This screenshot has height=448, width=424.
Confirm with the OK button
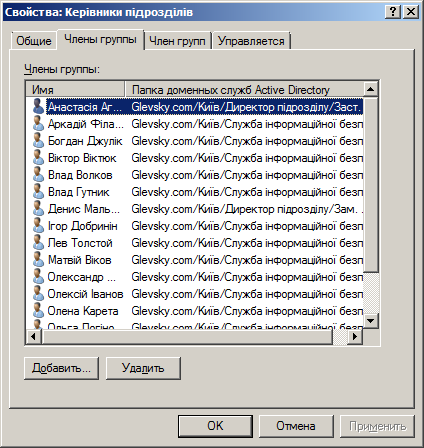pyautogui.click(x=215, y=426)
